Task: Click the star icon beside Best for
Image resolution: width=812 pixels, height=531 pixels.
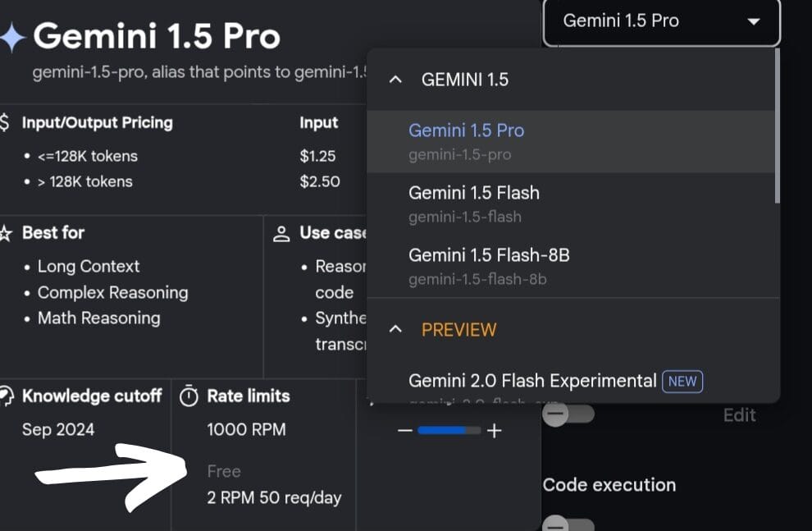Action: tap(6, 233)
